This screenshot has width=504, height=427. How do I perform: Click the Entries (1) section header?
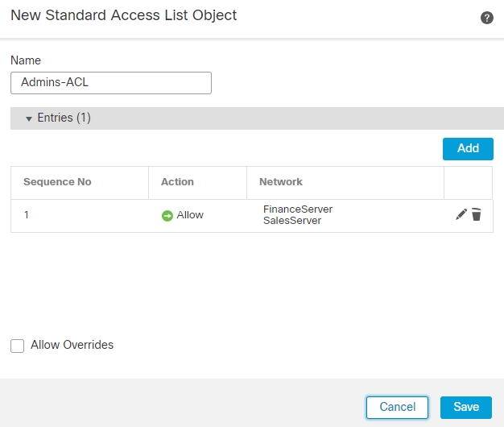tap(64, 118)
